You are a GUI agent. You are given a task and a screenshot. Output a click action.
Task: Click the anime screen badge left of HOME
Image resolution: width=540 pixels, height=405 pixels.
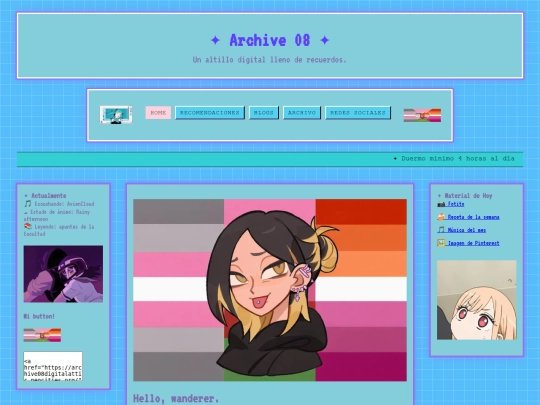(x=116, y=115)
